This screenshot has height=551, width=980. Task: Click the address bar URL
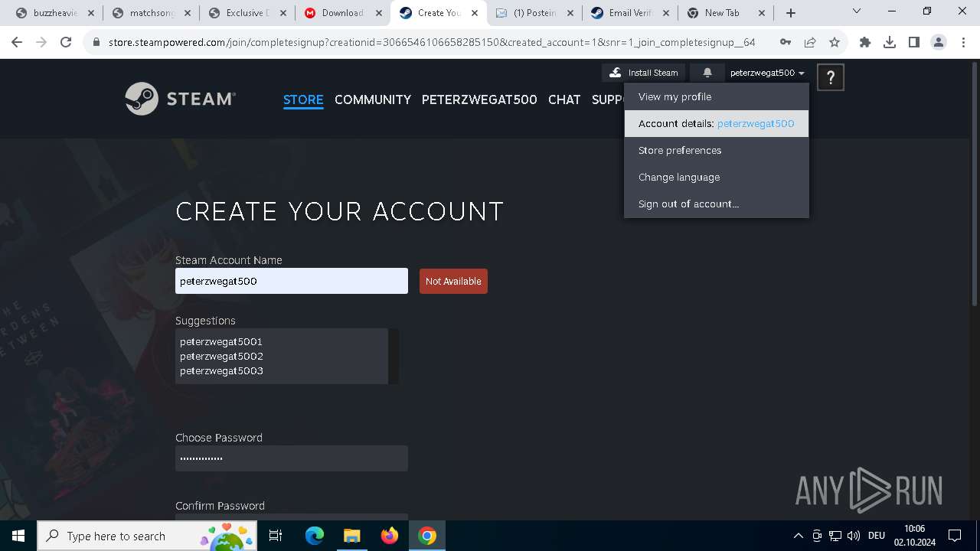[431, 42]
